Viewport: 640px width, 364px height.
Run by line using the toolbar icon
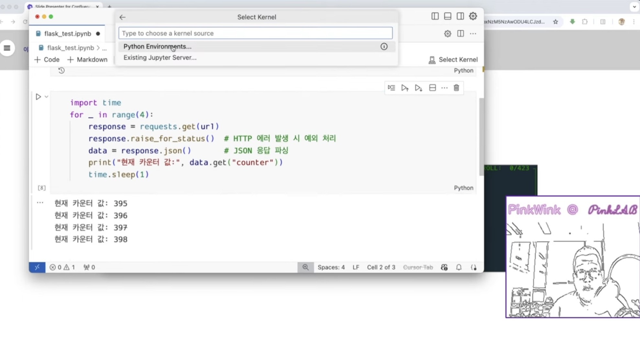[391, 88]
